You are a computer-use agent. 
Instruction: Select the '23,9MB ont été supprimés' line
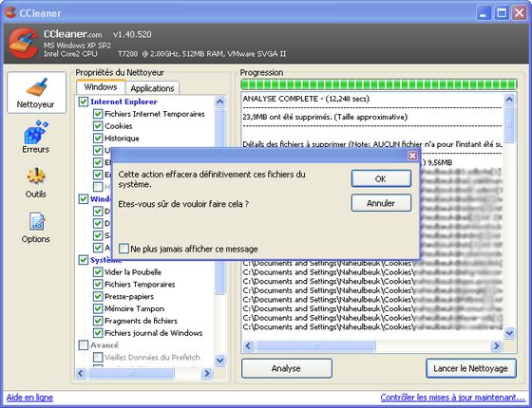click(325, 118)
